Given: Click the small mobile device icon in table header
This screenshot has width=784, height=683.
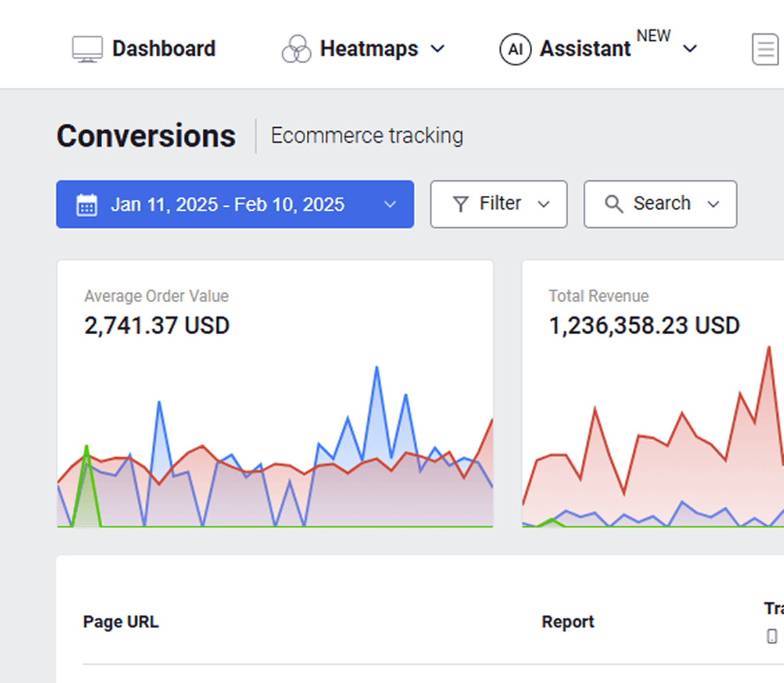Looking at the screenshot, I should 772,636.
